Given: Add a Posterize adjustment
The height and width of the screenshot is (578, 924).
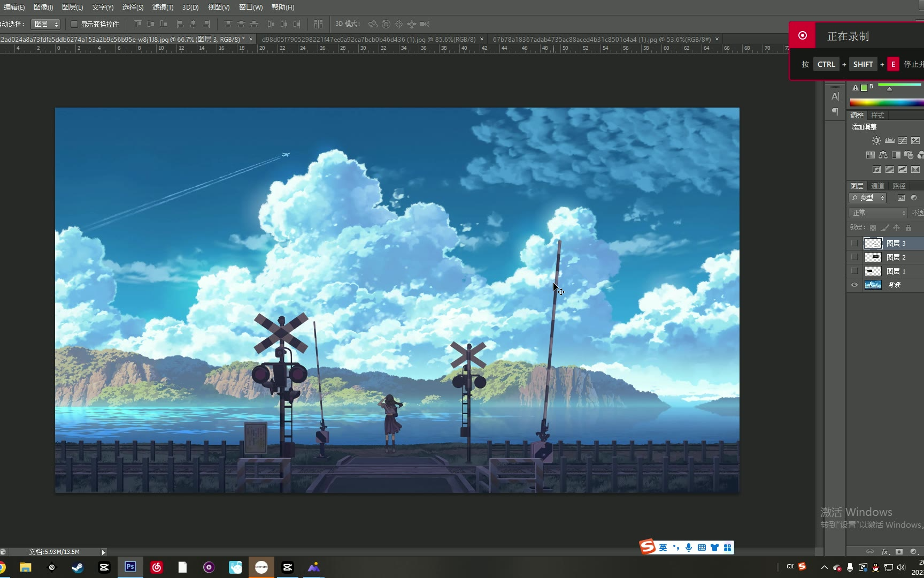Looking at the screenshot, I should (889, 170).
